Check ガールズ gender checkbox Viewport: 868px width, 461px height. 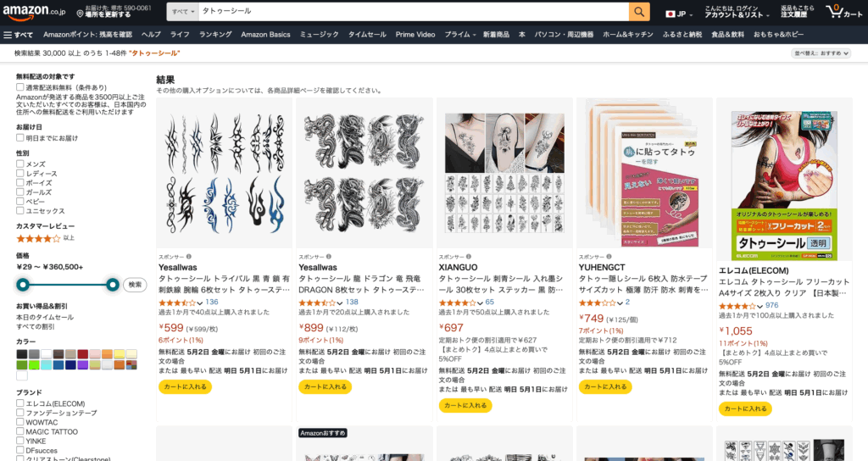[x=20, y=192]
